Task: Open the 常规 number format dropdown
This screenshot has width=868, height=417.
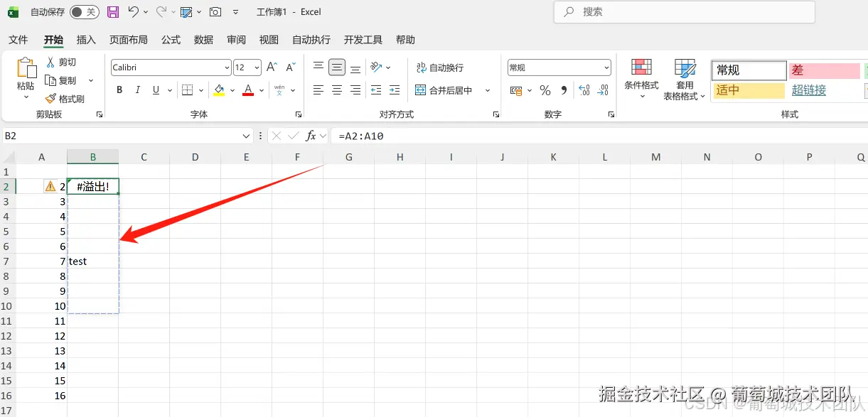Action: pos(606,67)
